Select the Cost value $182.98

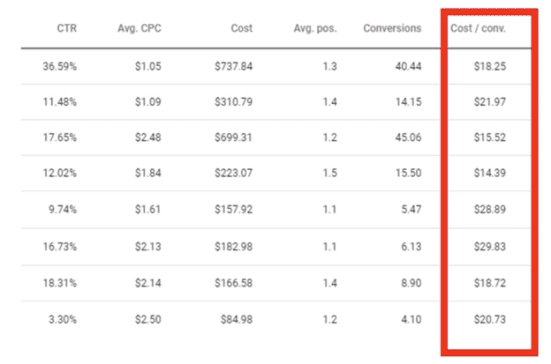coord(233,247)
